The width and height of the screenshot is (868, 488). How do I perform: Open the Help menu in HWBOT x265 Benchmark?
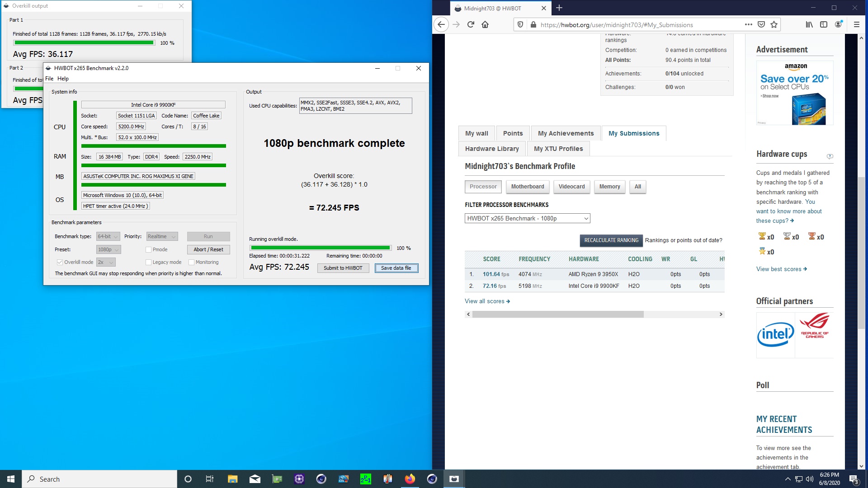[63, 79]
